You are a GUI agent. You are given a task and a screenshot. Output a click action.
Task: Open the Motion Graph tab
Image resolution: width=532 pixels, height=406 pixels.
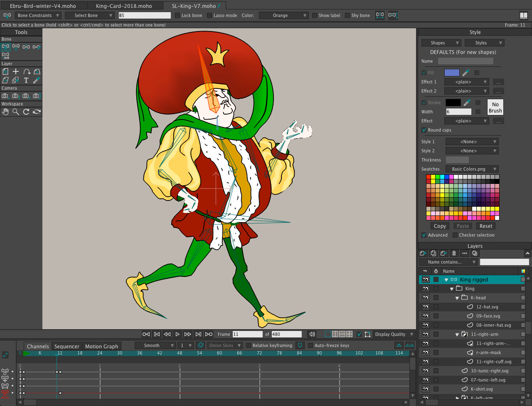101,346
